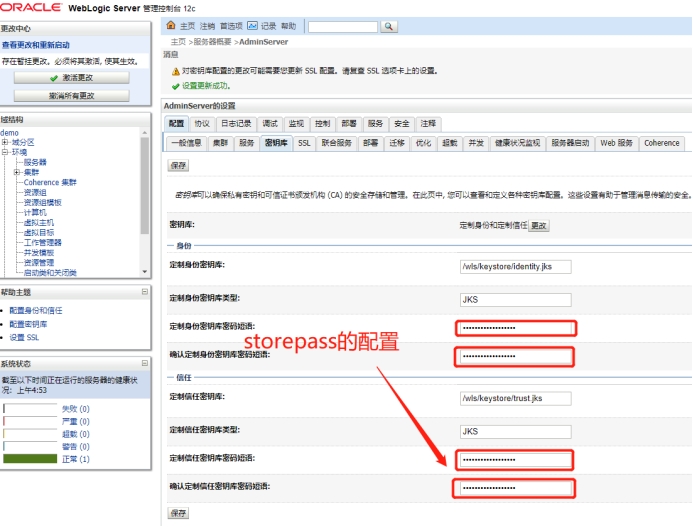Image resolution: width=693 pixels, height=527 pixels.
Task: Switch to the 监视 tab
Action: click(x=296, y=124)
